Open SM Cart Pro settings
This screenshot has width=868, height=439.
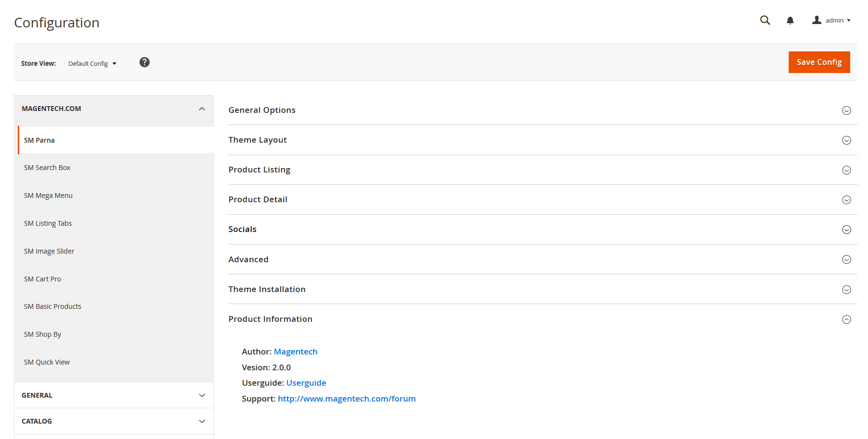(116, 279)
